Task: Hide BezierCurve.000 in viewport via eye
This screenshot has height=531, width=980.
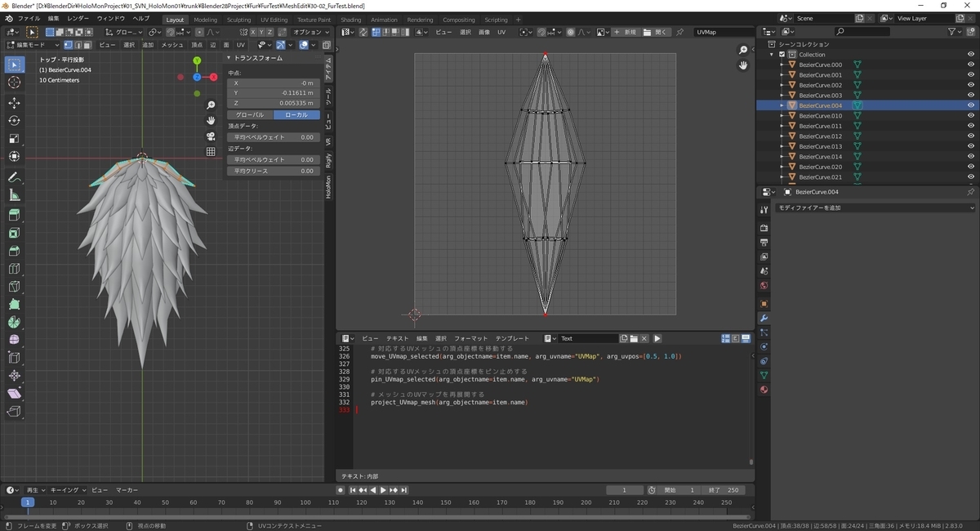Action: tap(971, 65)
